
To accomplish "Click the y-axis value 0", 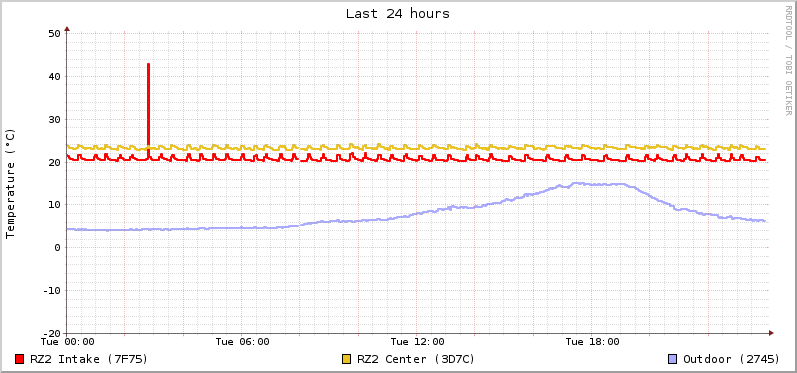I will pyautogui.click(x=58, y=247).
